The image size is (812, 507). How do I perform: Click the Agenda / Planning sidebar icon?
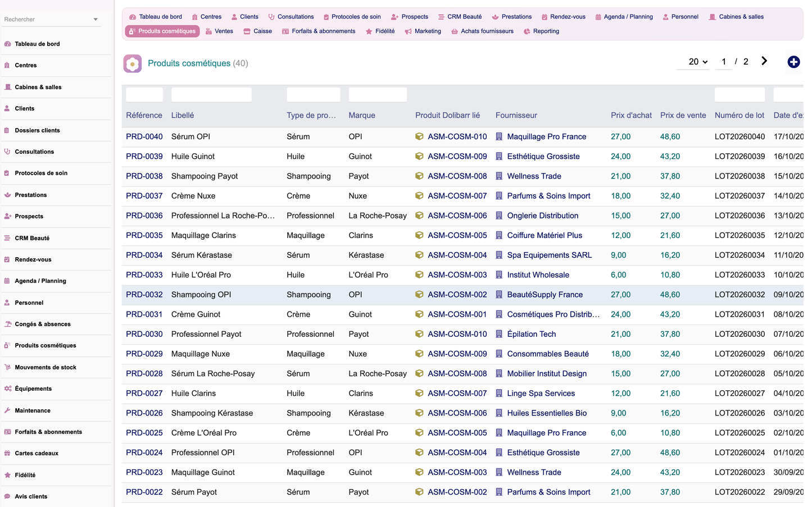pyautogui.click(x=7, y=281)
